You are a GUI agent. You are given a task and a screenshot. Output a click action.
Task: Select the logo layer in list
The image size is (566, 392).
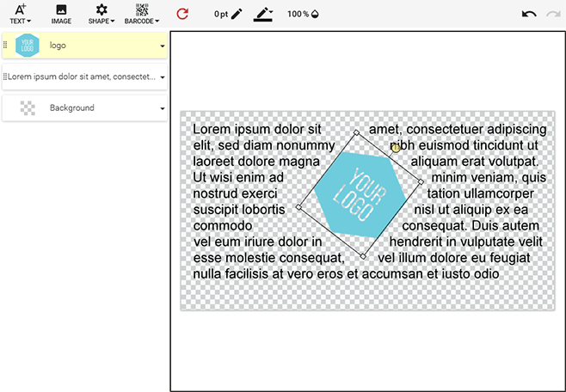click(95, 46)
